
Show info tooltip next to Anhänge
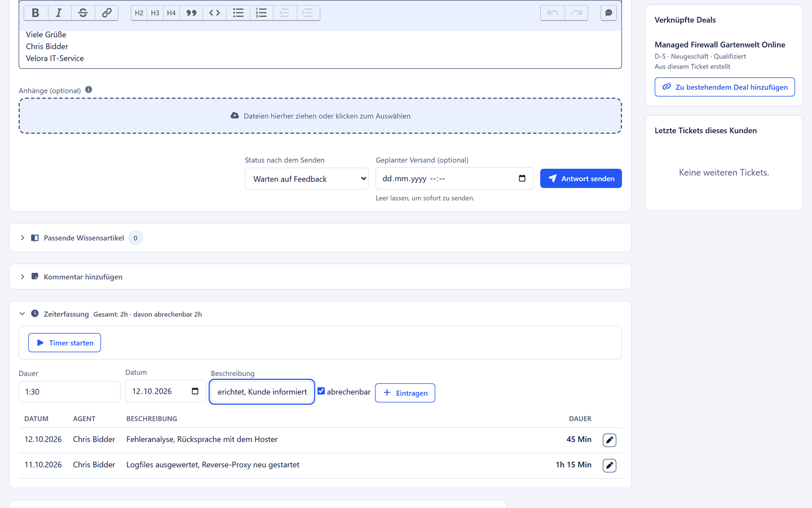(x=89, y=90)
